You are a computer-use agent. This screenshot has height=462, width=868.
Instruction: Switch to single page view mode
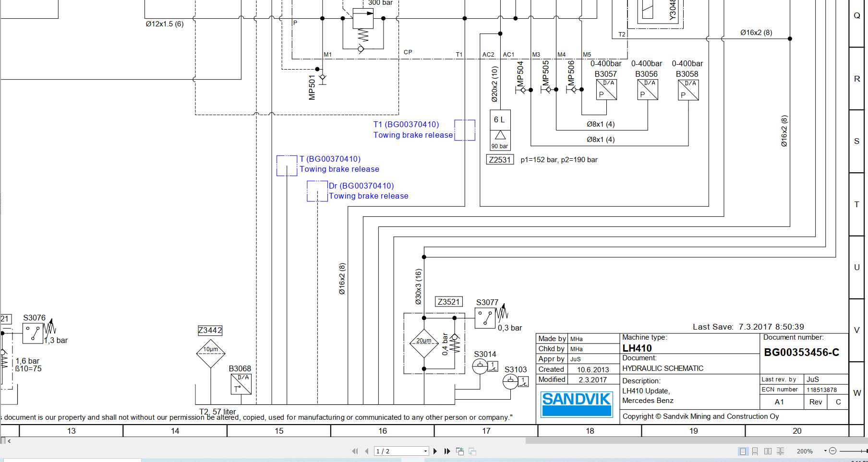pos(743,451)
